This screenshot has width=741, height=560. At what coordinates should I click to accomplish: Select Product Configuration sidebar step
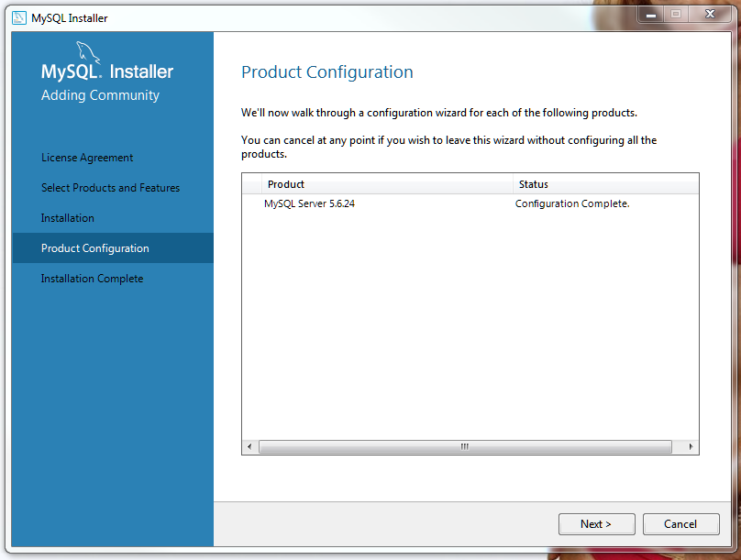(113, 247)
